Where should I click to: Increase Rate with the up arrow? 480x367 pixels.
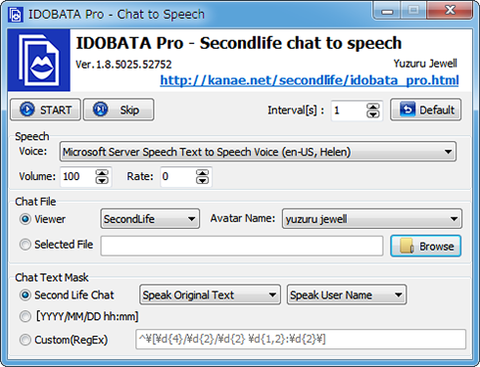pyautogui.click(x=202, y=173)
